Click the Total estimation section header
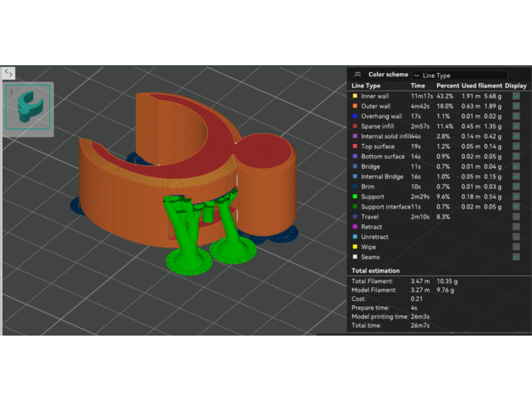The image size is (532, 400). click(x=379, y=269)
